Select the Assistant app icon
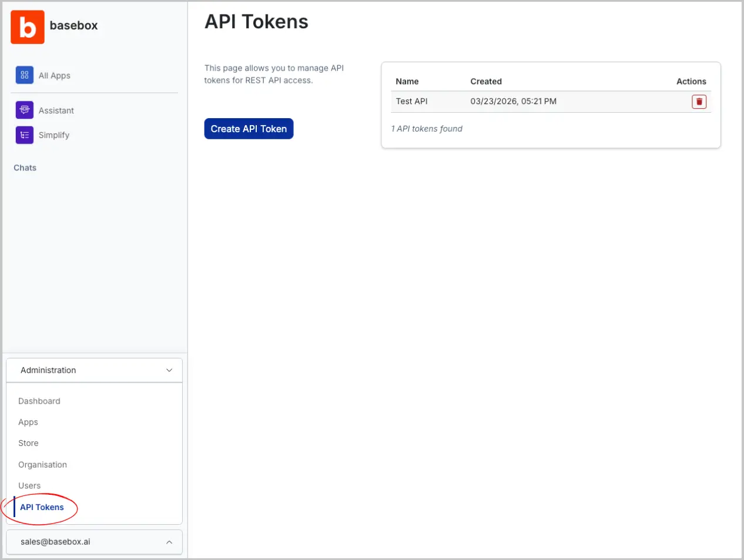The image size is (744, 560). point(24,110)
